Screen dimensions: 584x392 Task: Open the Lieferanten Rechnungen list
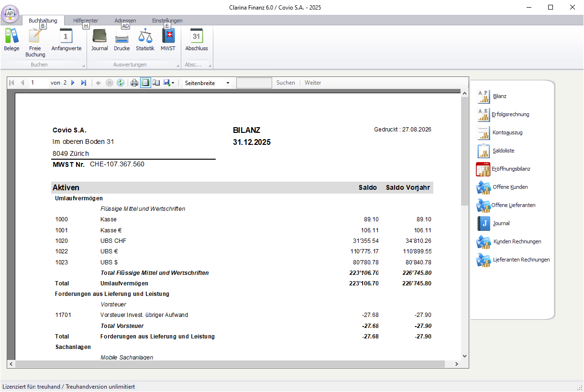(x=513, y=260)
